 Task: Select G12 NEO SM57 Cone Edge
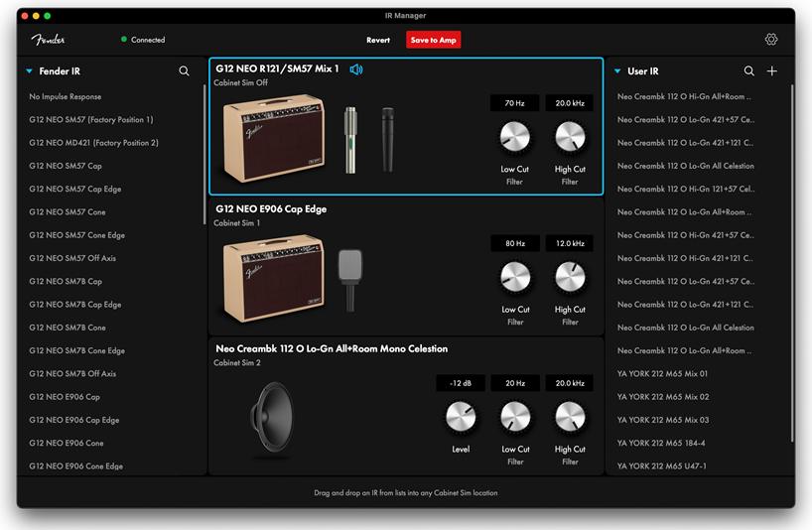[x=76, y=235]
